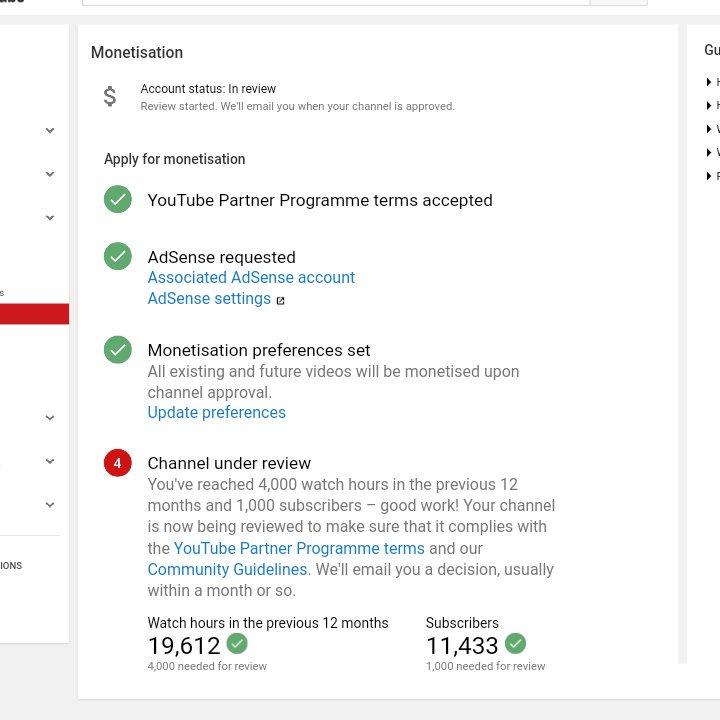Click 'Monetisation preferences set' step title
This screenshot has width=720, height=720.
259,350
